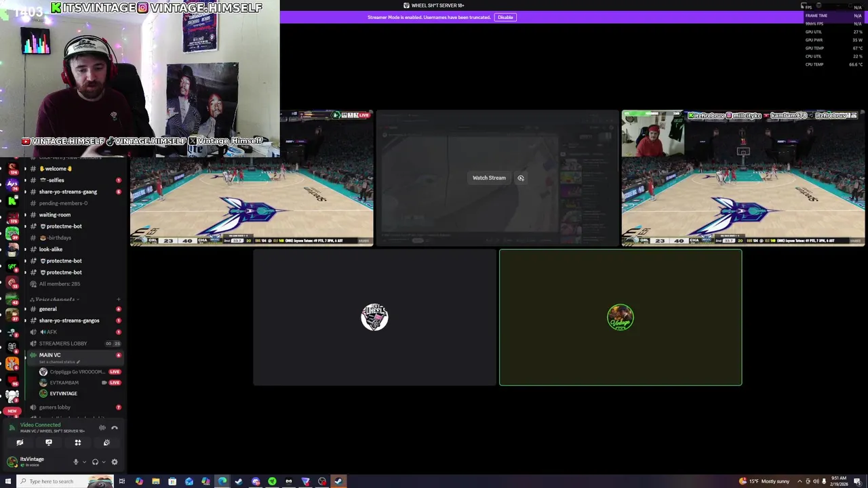Image resolution: width=868 pixels, height=488 pixels.
Task: Disconnect from voice with the hang-up icon
Action: click(115, 428)
